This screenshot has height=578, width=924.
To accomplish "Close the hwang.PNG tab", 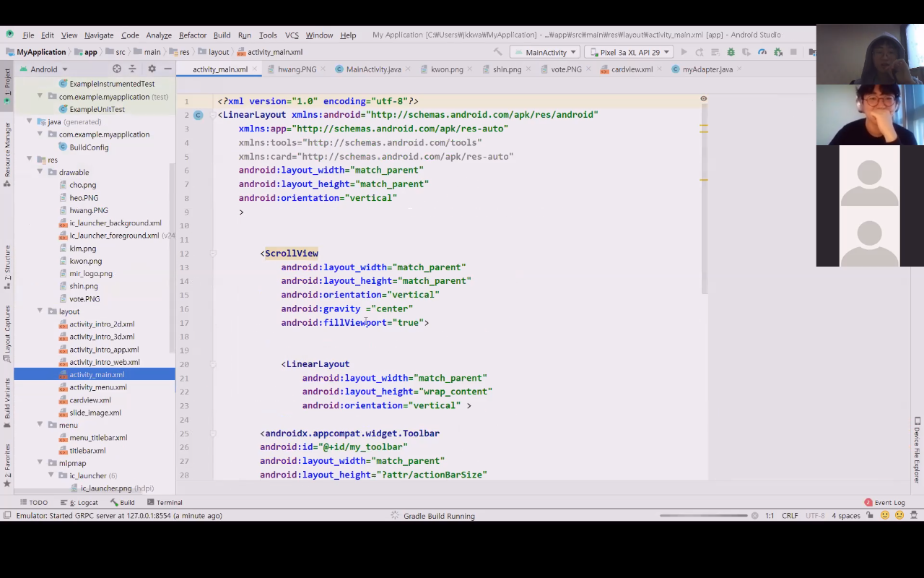I will (x=324, y=69).
